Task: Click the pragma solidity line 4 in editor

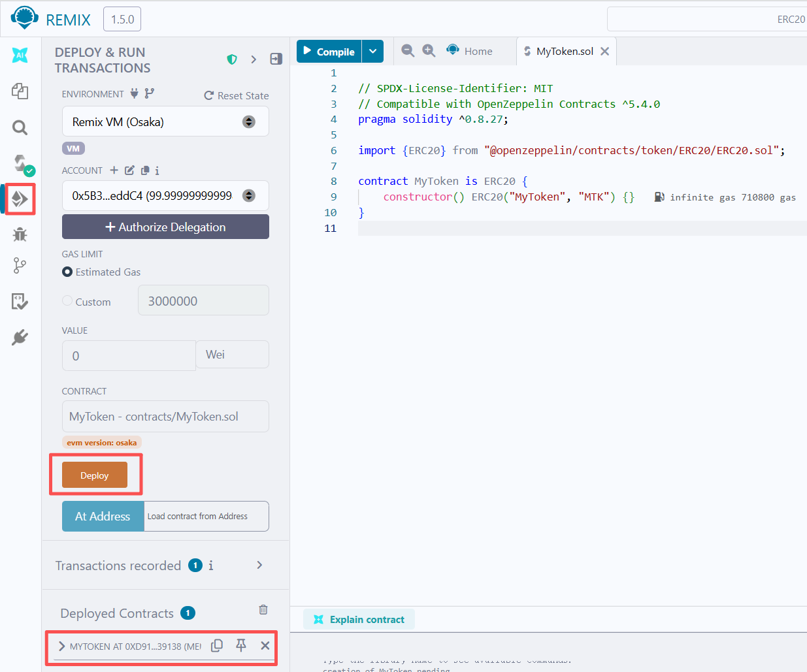Action: point(433,119)
